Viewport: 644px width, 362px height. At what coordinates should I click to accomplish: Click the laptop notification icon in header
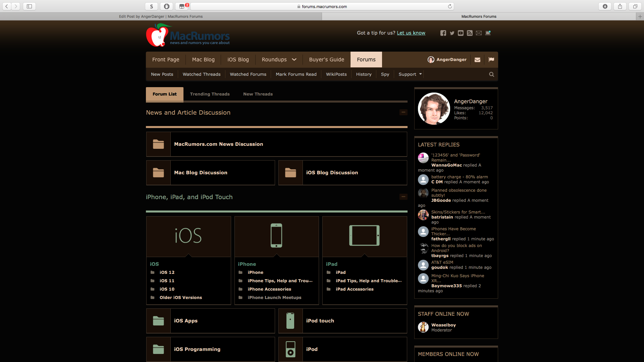click(488, 33)
